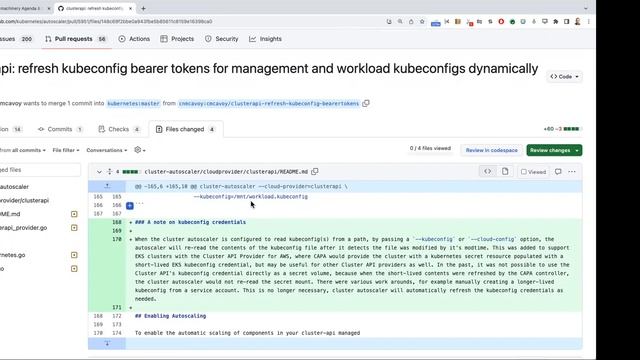640x360 pixels.
Task: Click Review in codespace button
Action: point(491,150)
